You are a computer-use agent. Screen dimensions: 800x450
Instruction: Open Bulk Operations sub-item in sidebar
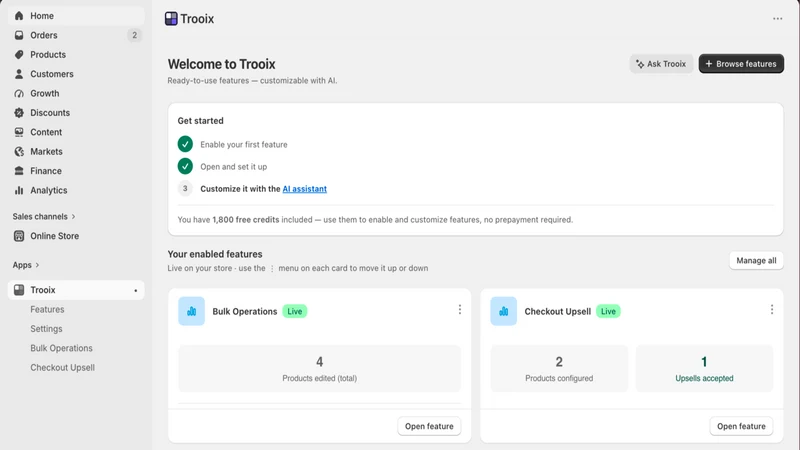tap(61, 348)
